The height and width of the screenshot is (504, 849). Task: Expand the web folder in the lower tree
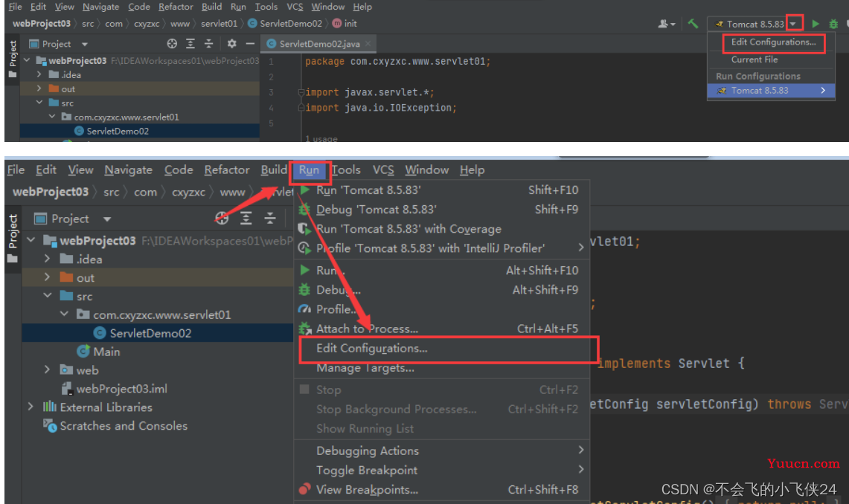click(x=47, y=370)
